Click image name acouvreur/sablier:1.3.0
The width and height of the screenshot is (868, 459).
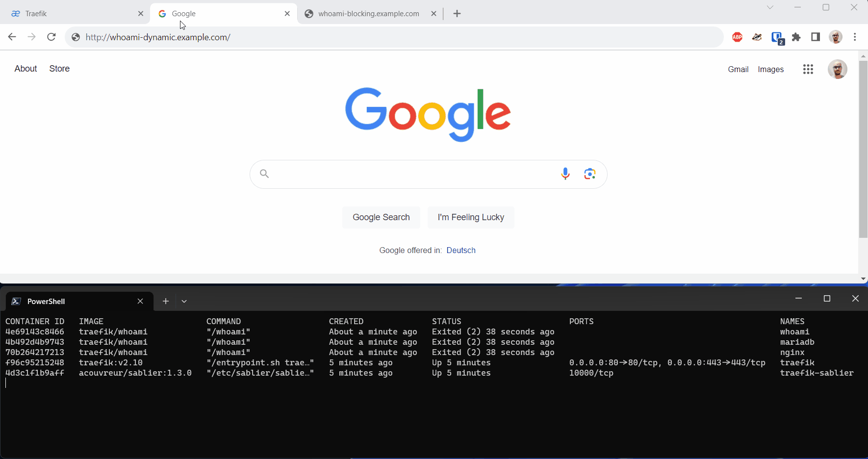click(135, 373)
